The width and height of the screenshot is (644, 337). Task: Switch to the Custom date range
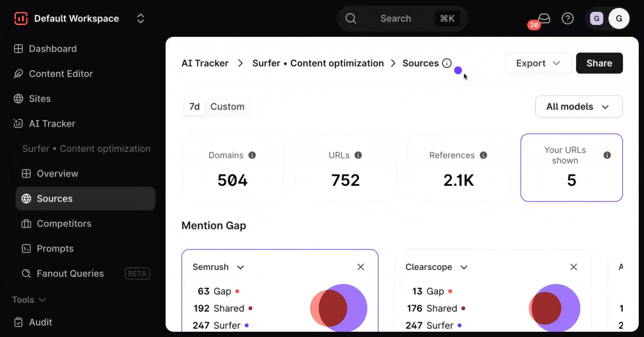(227, 107)
